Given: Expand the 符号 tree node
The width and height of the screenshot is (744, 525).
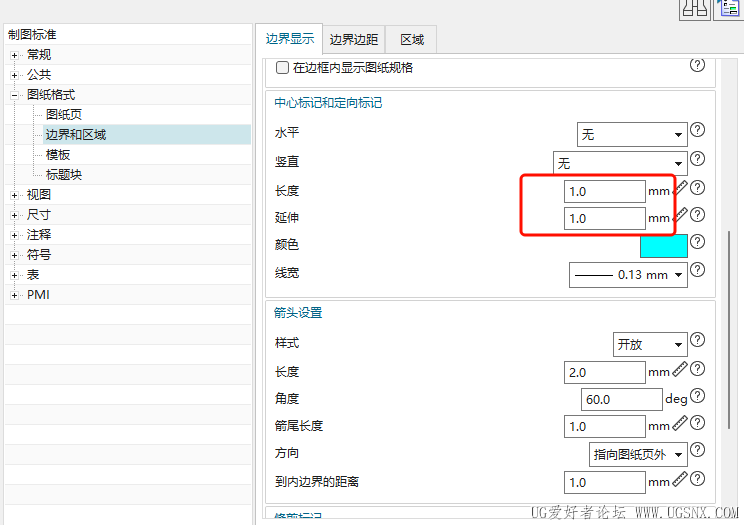Looking at the screenshot, I should pyautogui.click(x=14, y=255).
